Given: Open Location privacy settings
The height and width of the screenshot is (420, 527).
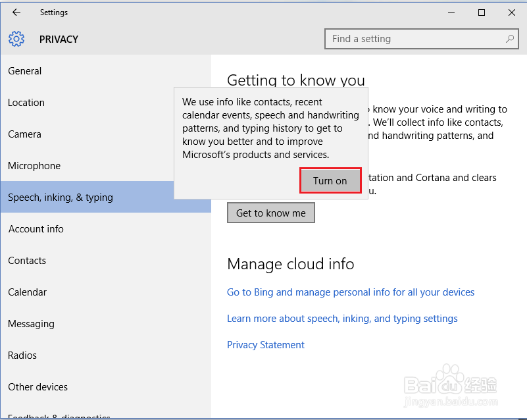Looking at the screenshot, I should pos(105,103).
